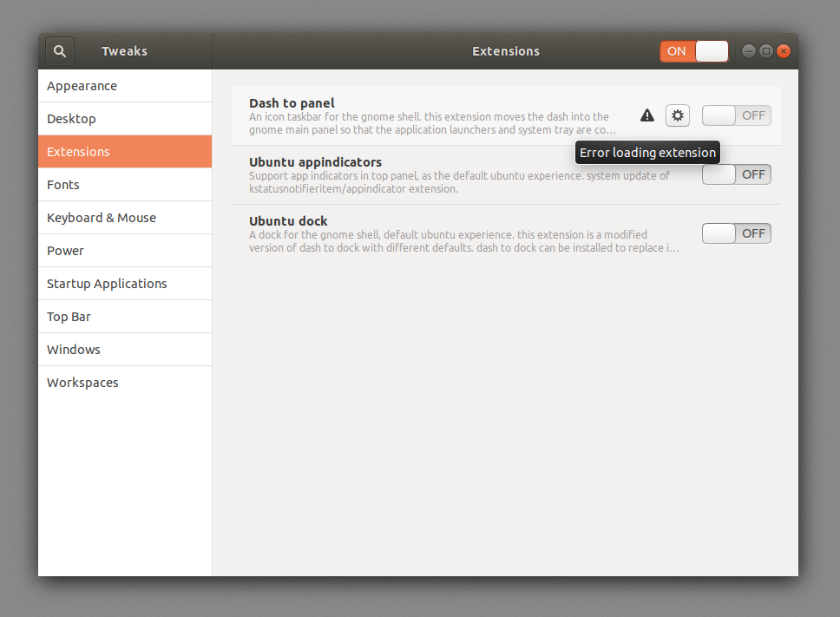
Task: Click the Ubuntu appindicators title
Action: coord(315,161)
